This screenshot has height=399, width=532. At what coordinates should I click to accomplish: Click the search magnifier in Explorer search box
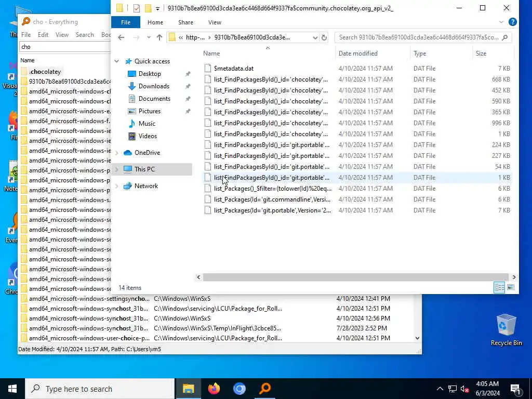505,37
